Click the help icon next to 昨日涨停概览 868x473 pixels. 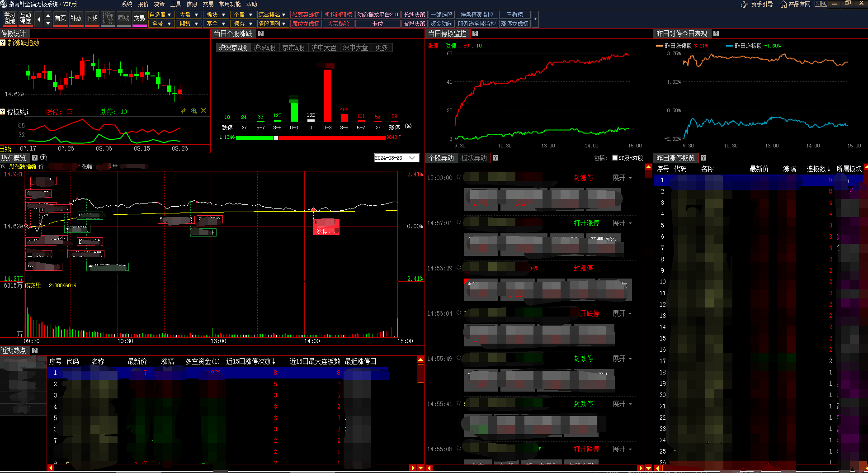click(x=703, y=158)
